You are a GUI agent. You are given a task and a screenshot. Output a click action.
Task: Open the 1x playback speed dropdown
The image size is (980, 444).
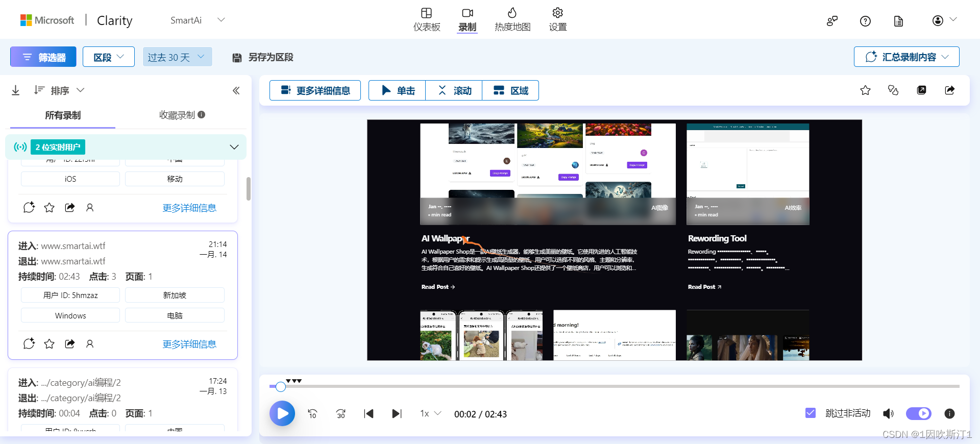coord(430,414)
